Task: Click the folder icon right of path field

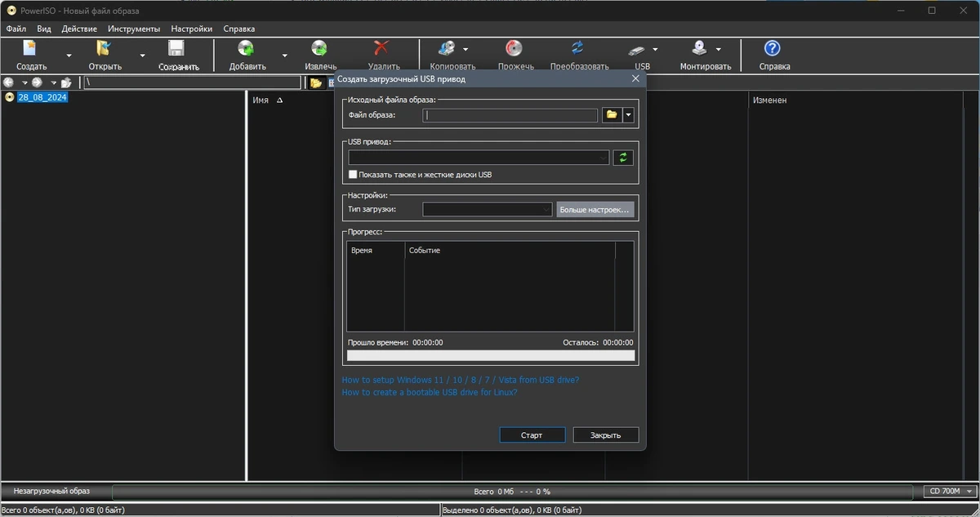Action: (x=315, y=82)
